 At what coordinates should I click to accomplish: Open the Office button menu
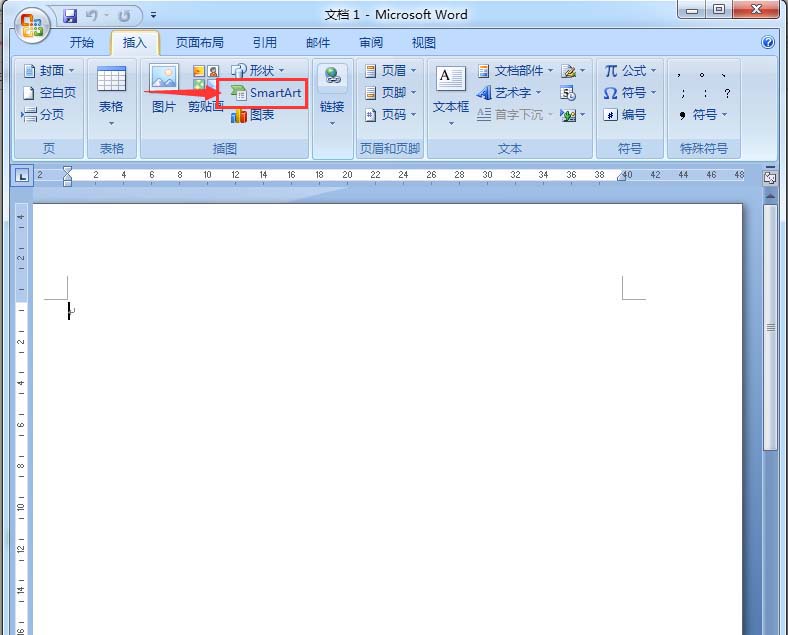[x=32, y=25]
